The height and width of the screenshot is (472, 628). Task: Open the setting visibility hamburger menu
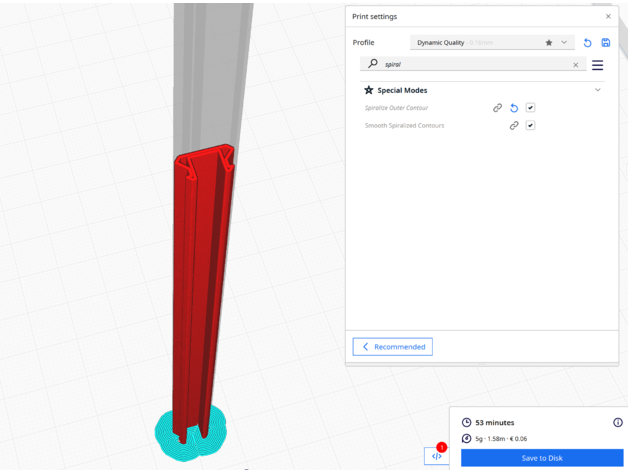pyautogui.click(x=597, y=65)
